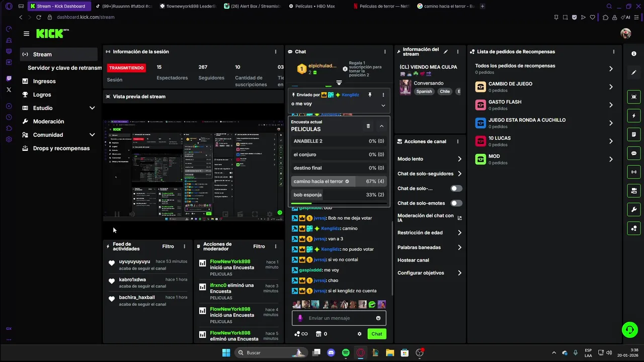Switch to the Alert Box Streamlabs browser tab
Viewport: 644px width, 362px height.
[x=252, y=6]
